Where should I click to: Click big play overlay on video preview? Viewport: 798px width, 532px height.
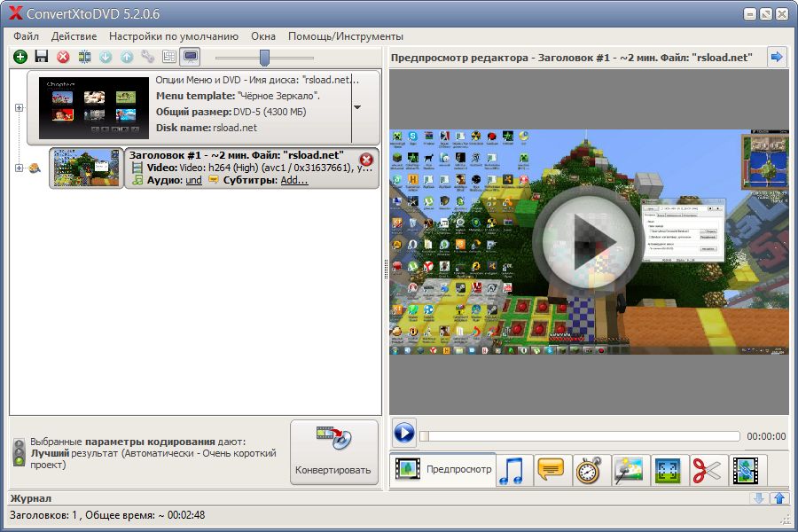point(589,241)
